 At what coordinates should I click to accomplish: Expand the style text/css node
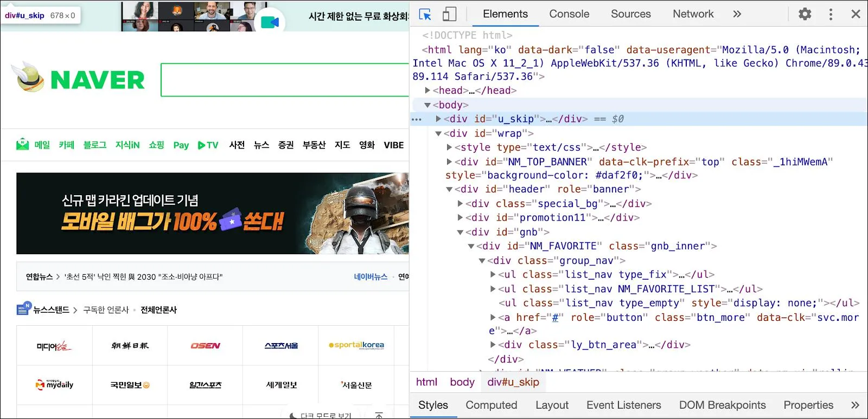[449, 147]
